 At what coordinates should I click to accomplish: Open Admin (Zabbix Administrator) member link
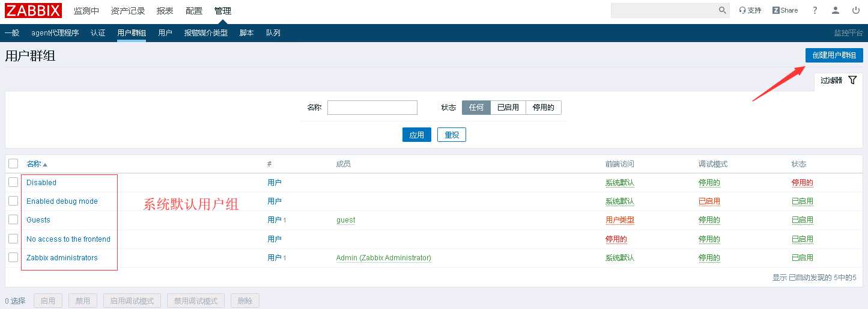tap(384, 258)
